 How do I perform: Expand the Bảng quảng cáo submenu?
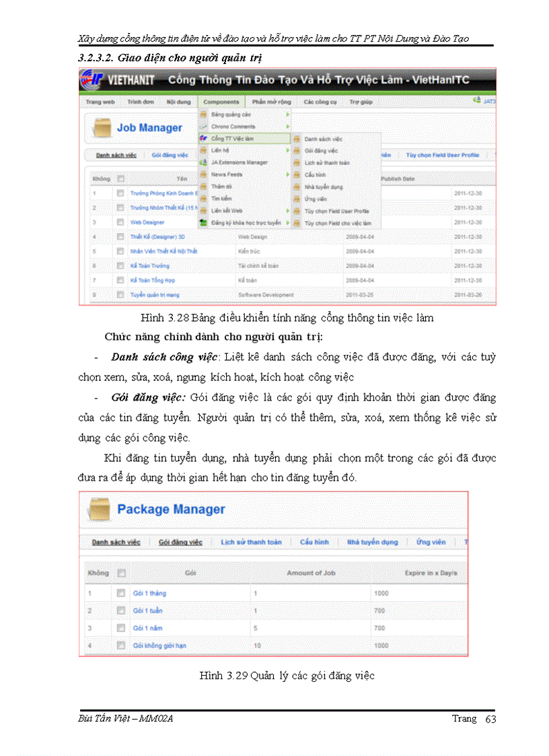coord(289,114)
